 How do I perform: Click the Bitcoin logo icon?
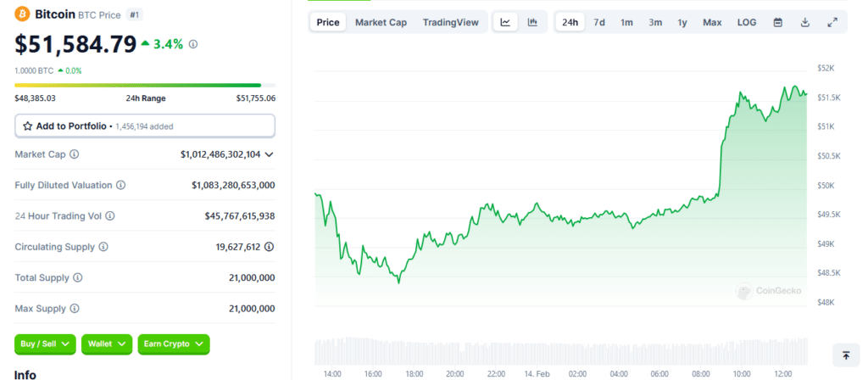tap(23, 14)
